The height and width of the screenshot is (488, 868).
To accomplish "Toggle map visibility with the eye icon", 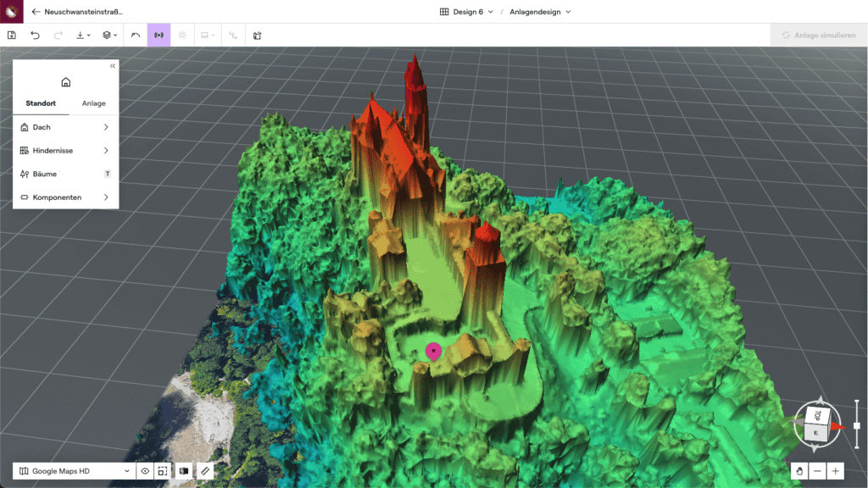I will click(145, 471).
